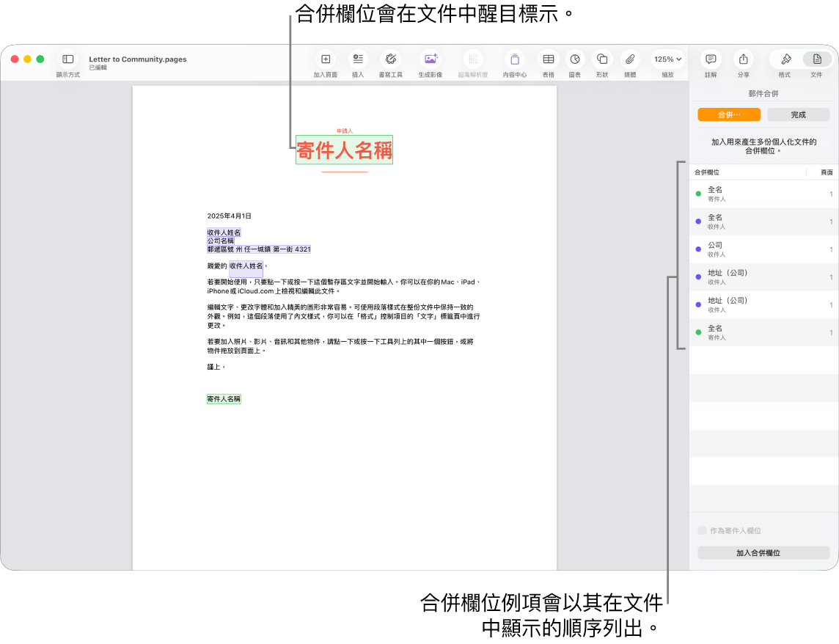This screenshot has height=644, width=839.
Task: Open the 分享 share icon
Action: (743, 60)
